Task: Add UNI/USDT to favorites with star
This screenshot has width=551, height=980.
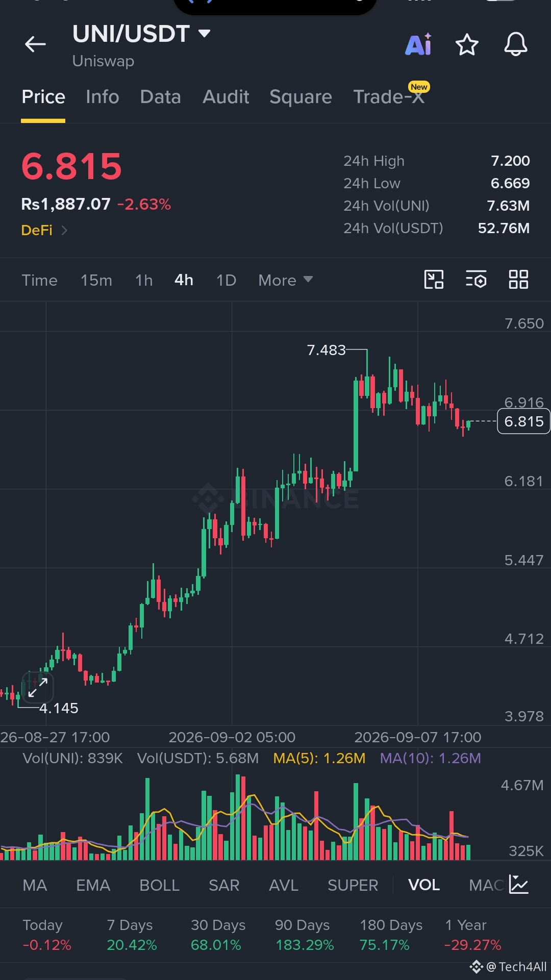Action: tap(467, 45)
